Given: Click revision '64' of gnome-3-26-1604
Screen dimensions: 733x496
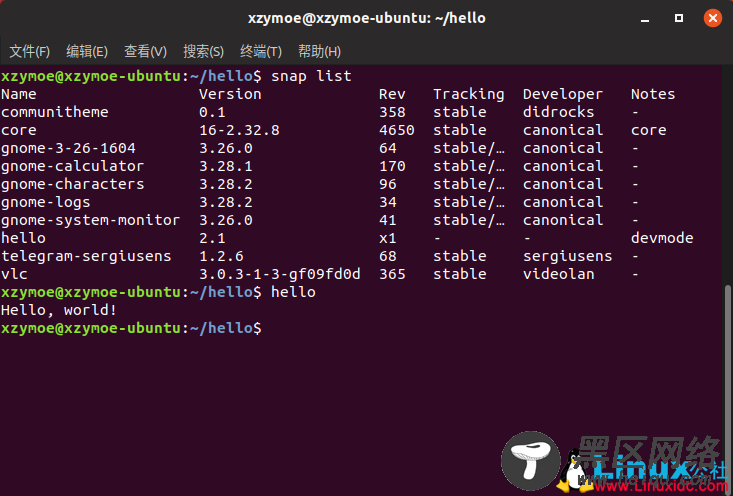Looking at the screenshot, I should (388, 148).
